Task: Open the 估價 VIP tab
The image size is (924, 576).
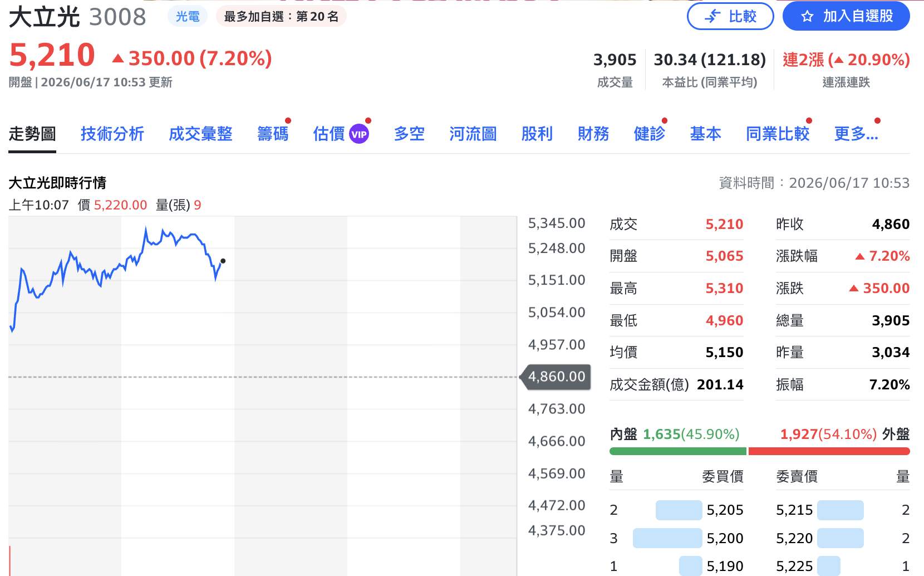Action: tap(341, 134)
